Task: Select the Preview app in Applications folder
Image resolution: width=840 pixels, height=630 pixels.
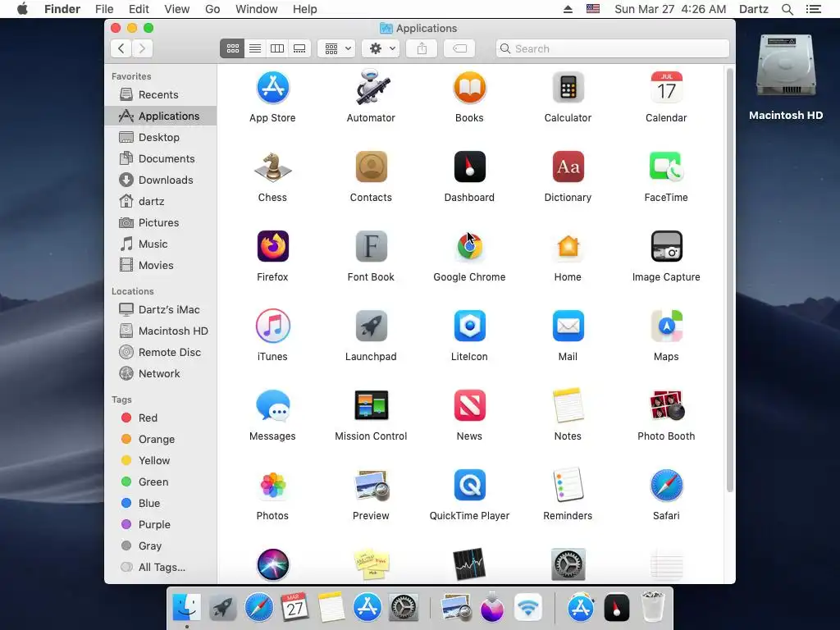Action: (371, 485)
